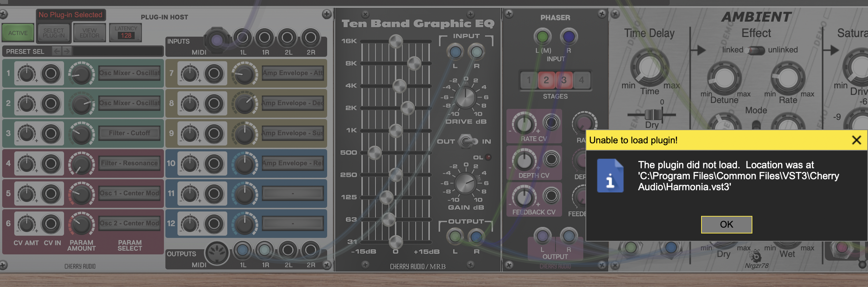The width and height of the screenshot is (868, 287).
Task: Click the CV IN jack of row 6
Action: pos(51,224)
